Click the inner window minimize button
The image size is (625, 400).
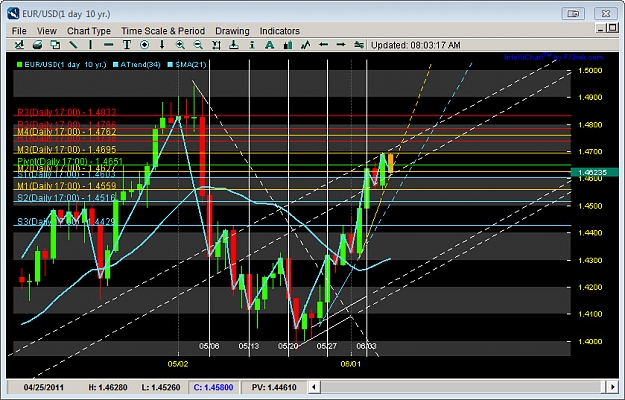point(600,28)
